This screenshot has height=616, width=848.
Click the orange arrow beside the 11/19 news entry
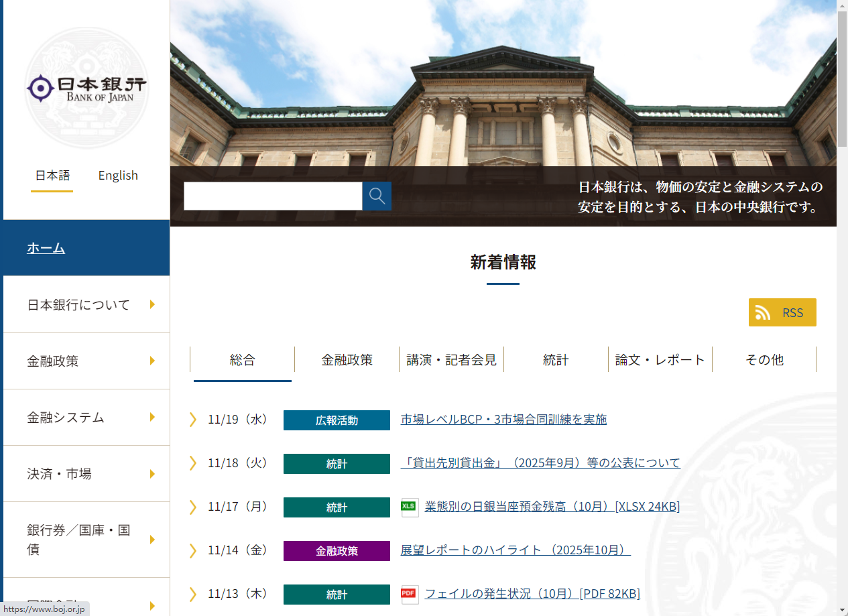tap(193, 420)
